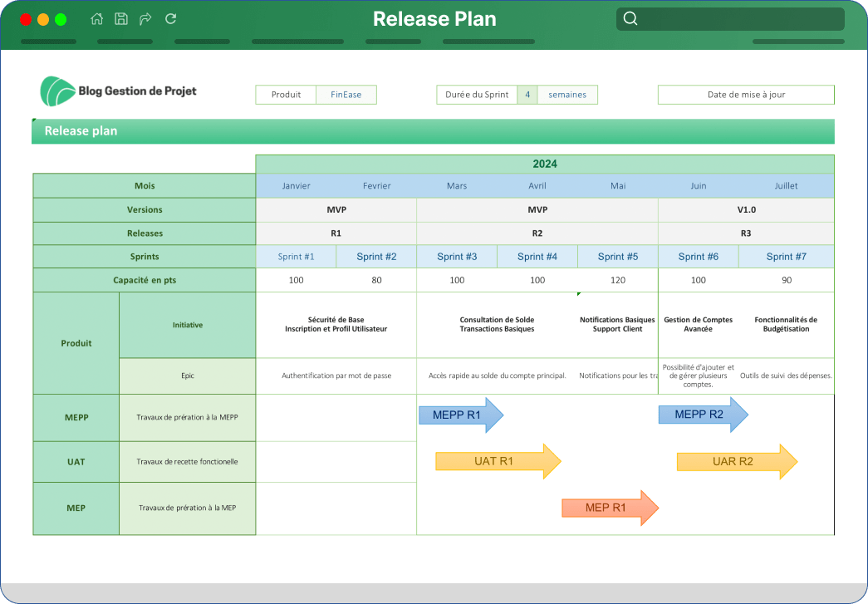Select the Fonctionnalités de Budgétisation cell
This screenshot has height=604, width=868.
(786, 325)
